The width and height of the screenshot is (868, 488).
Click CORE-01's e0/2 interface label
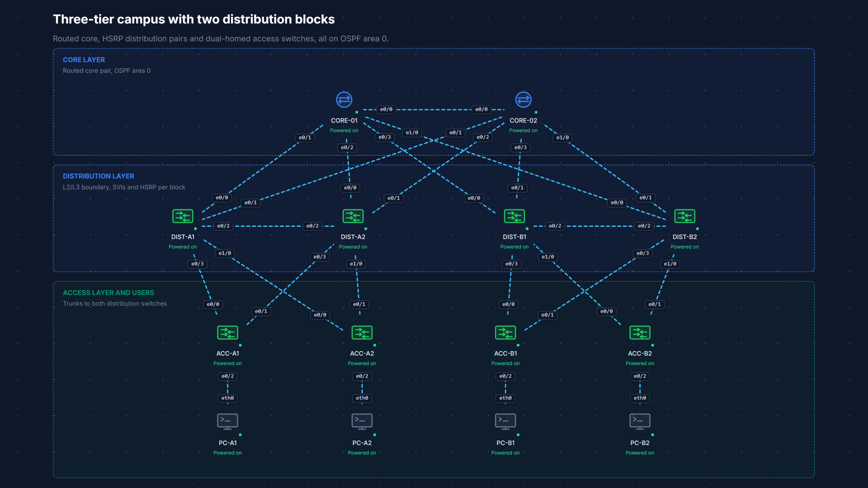[347, 147]
